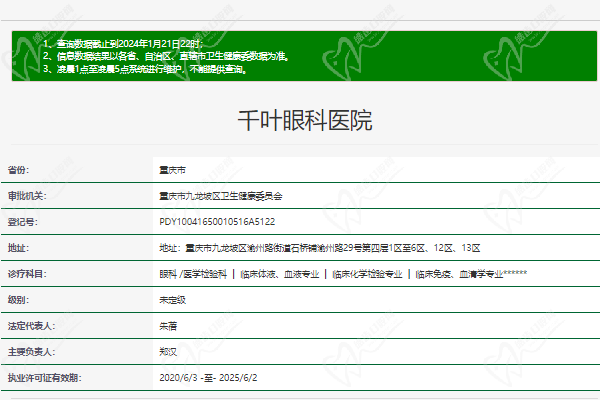Select the 登记号 row label
The image size is (600, 400).
tap(22, 222)
